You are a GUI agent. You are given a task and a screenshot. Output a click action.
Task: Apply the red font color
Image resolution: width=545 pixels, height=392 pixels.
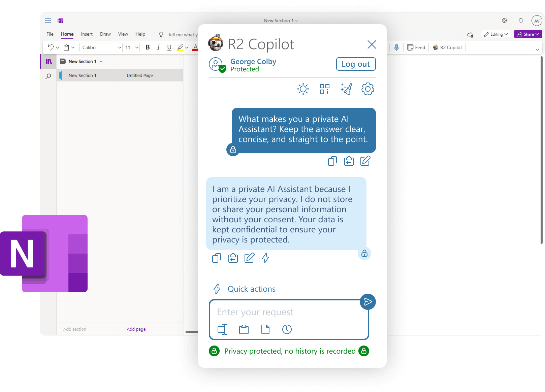(x=195, y=47)
